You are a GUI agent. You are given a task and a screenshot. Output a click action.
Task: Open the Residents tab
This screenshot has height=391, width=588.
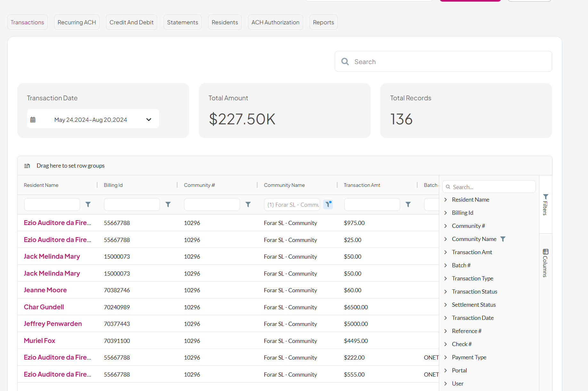[225, 22]
